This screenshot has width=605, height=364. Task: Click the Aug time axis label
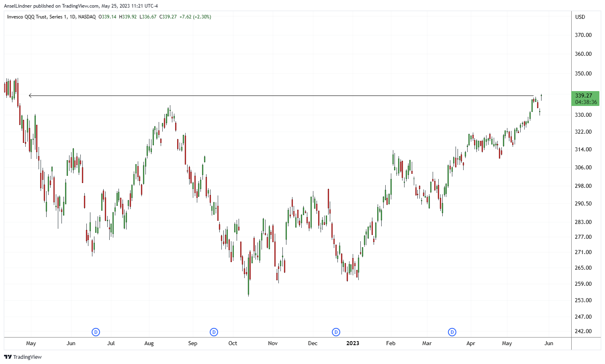149,343
